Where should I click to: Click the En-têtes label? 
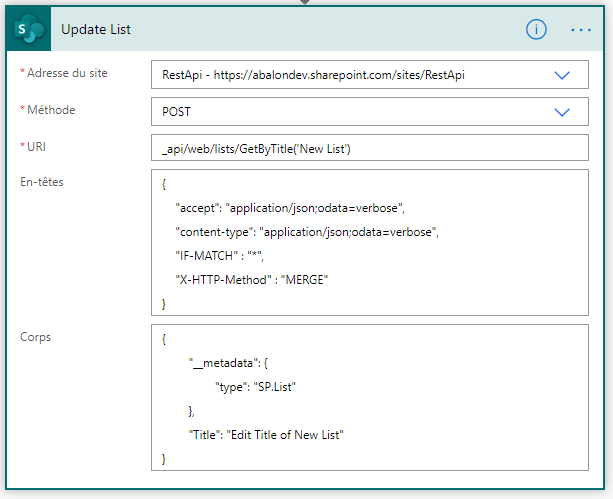42,182
